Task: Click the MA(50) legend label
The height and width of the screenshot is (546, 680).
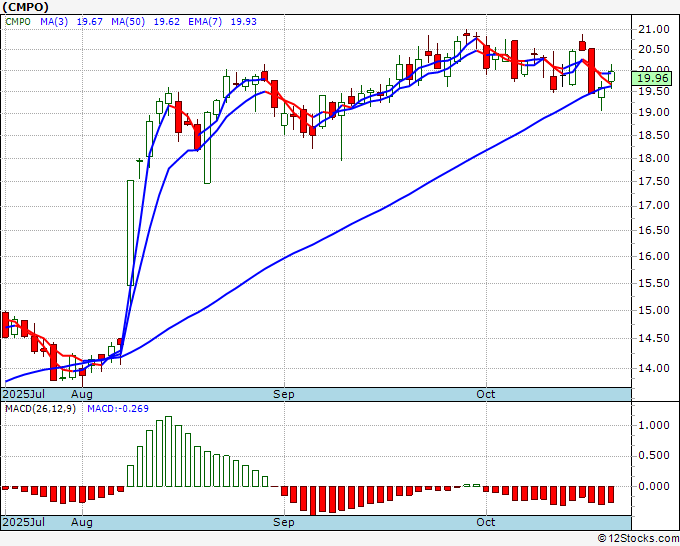Action: (128, 22)
